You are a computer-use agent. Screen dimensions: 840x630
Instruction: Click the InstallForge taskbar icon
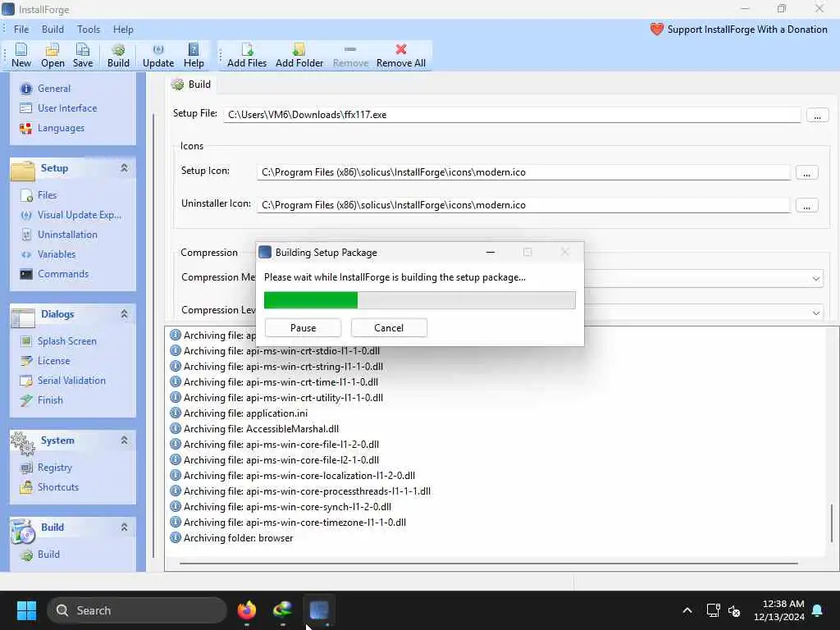point(319,610)
